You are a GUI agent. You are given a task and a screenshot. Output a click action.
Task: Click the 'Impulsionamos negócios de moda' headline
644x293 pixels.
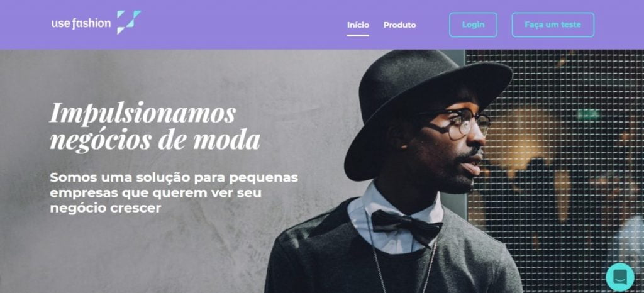tap(155, 127)
